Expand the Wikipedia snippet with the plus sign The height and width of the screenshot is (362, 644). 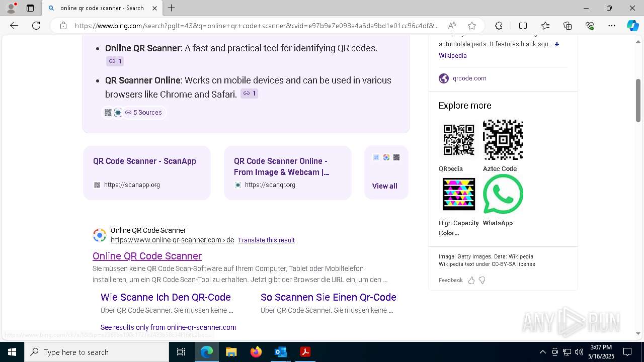[x=556, y=44]
